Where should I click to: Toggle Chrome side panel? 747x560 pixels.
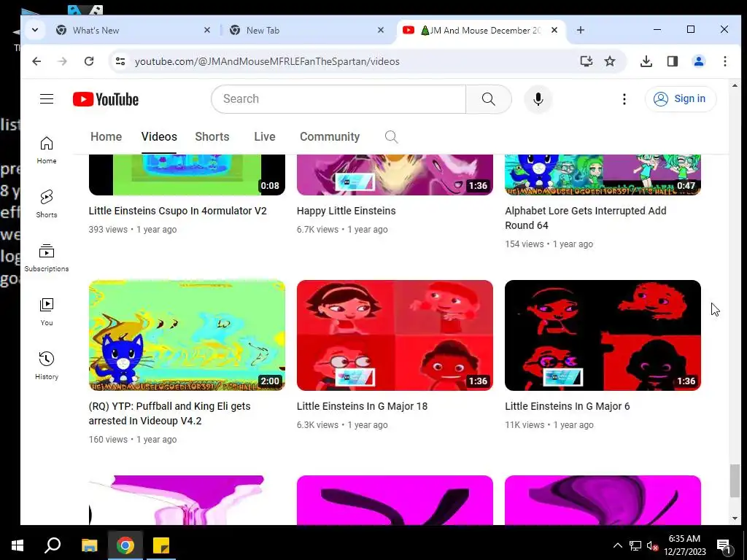coord(672,61)
